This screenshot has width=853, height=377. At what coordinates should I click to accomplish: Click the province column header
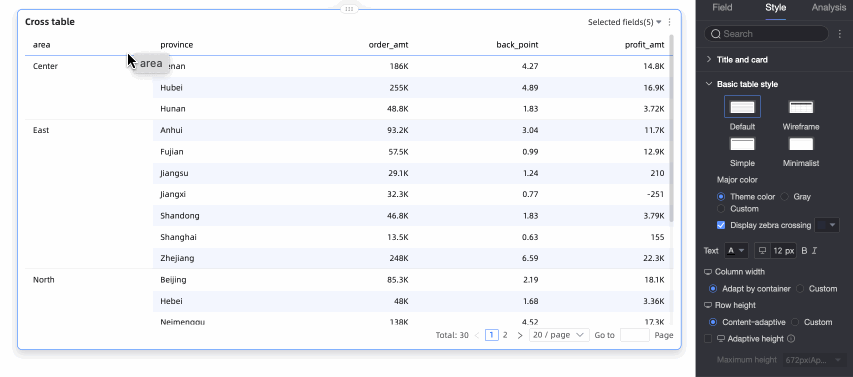(176, 45)
